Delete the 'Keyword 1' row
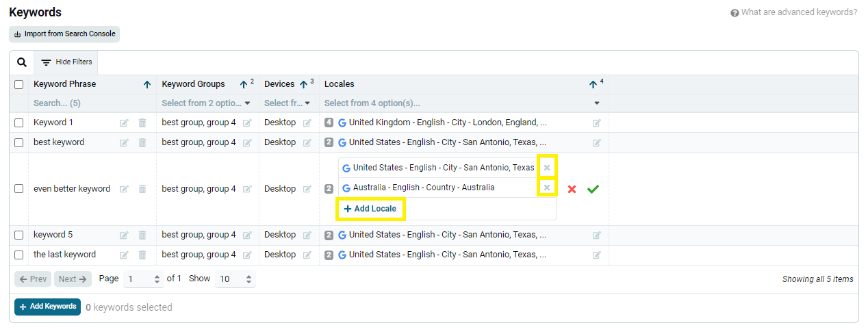The width and height of the screenshot is (868, 334). pos(142,123)
